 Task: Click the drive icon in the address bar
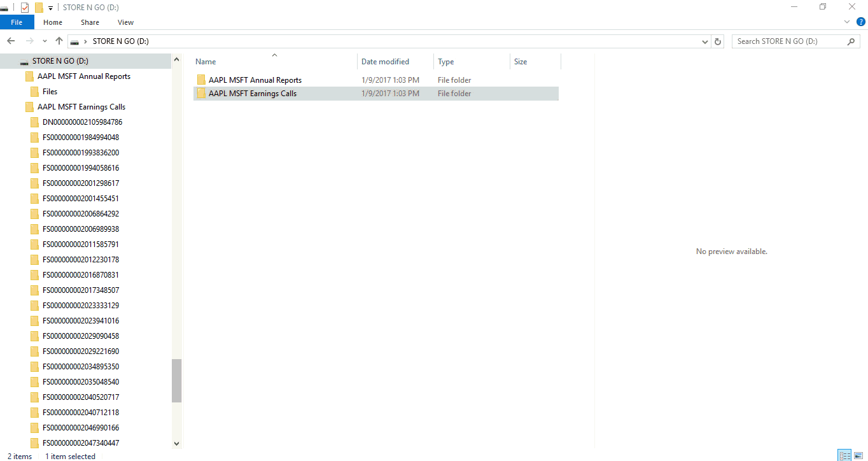tap(75, 41)
